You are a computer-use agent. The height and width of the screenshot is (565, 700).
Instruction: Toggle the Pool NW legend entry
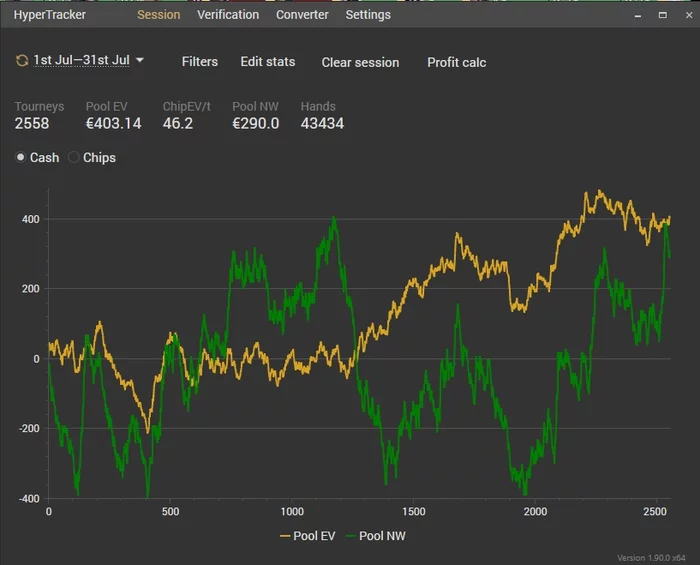(x=375, y=536)
